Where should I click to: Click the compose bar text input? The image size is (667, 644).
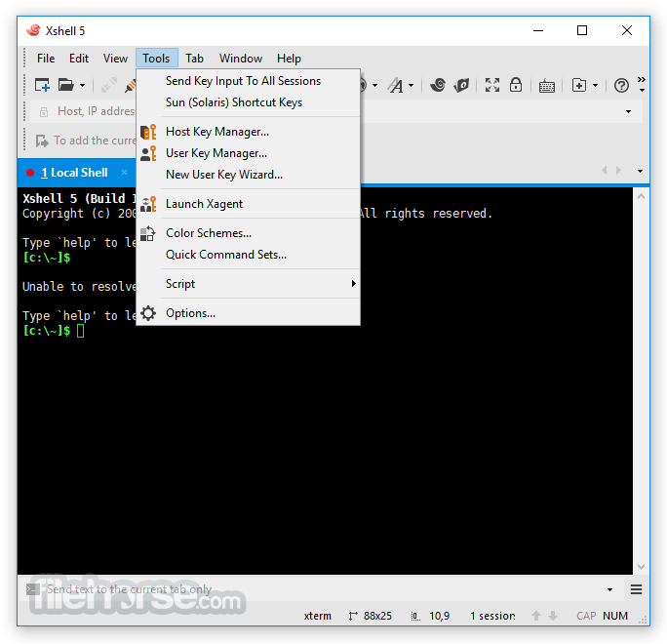point(319,589)
